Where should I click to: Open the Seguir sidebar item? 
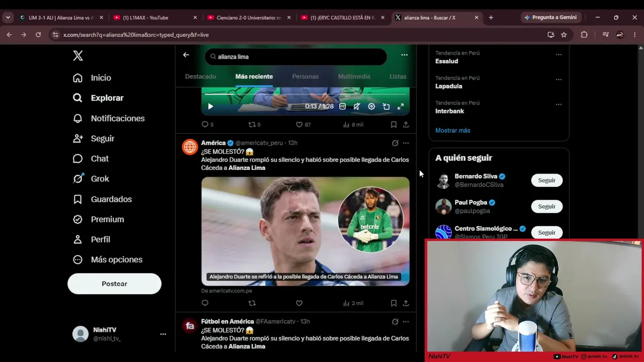tap(94, 138)
